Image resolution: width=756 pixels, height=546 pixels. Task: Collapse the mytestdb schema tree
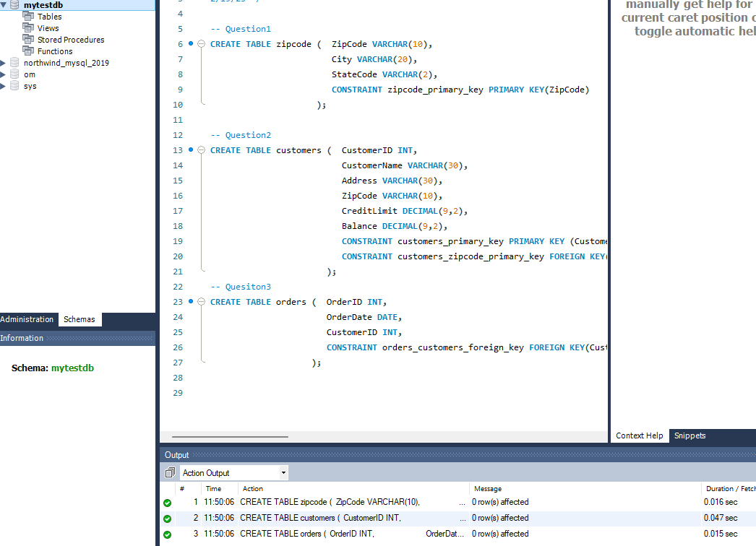4,5
